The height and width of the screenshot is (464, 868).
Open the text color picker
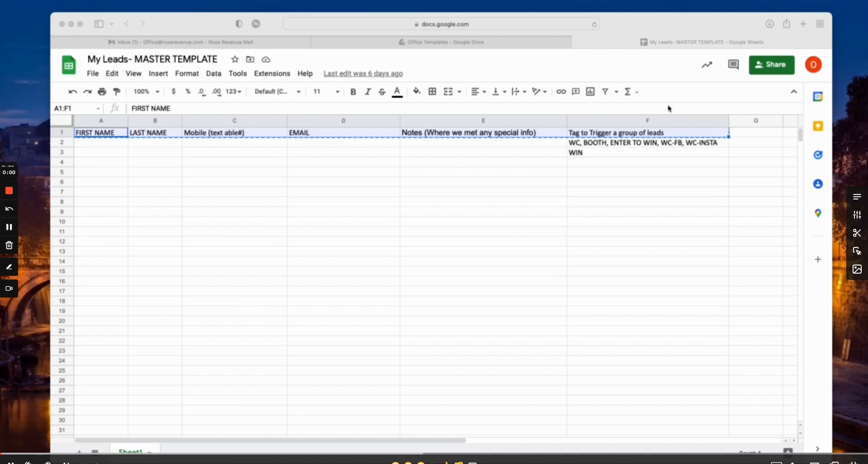click(x=397, y=91)
